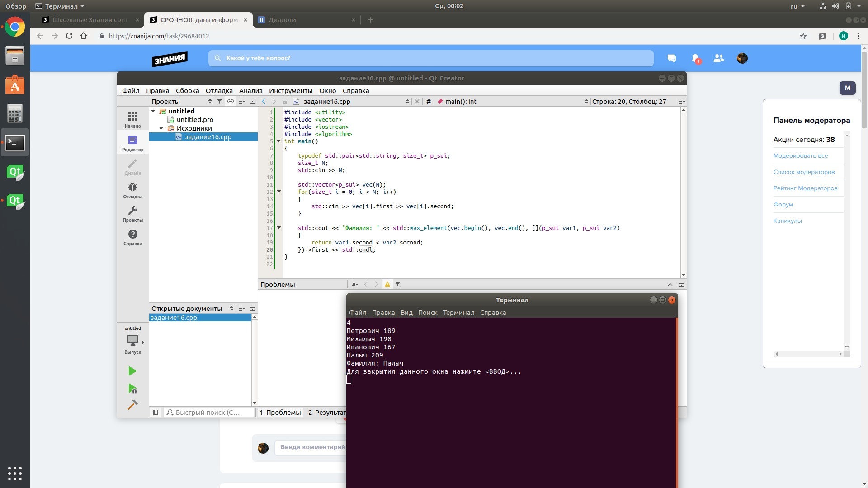
Task: Open the Рейтинг Модераторов link
Action: [805, 188]
